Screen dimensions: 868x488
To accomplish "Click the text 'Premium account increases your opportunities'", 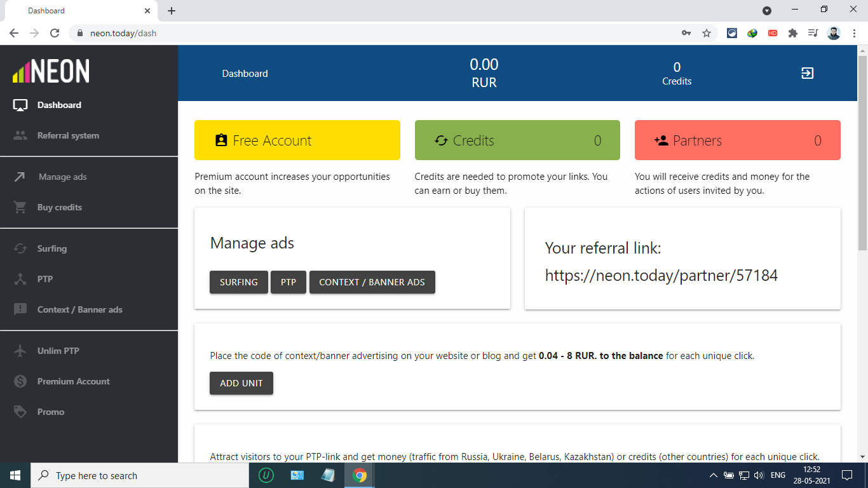I will (x=292, y=177).
